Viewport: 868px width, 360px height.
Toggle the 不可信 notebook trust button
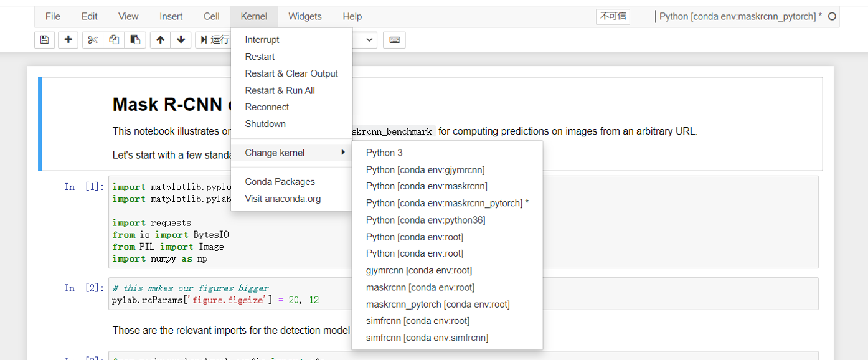tap(613, 17)
